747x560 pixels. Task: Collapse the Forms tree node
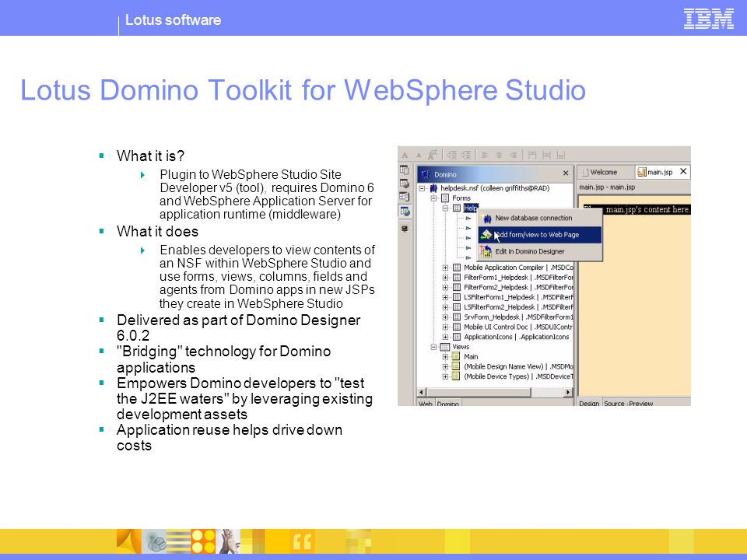(x=434, y=198)
